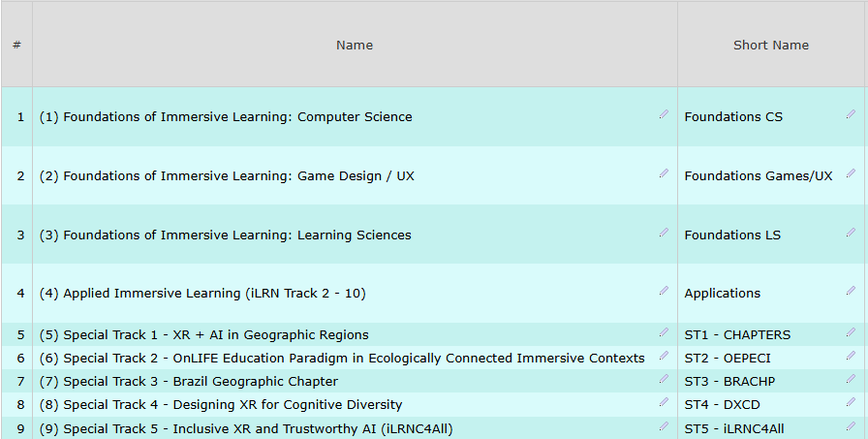Edit short name pencil for ST2 - OEPECI
The image size is (868, 439).
pos(851,356)
